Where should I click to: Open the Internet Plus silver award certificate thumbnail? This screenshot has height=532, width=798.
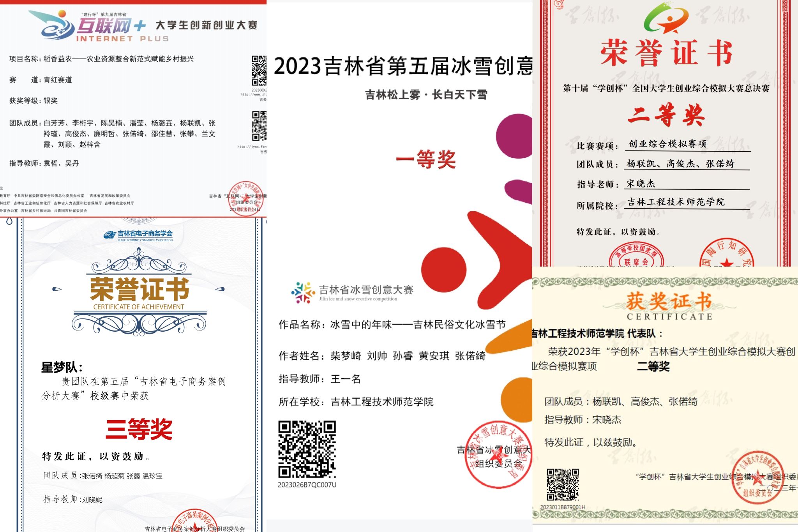coord(133,108)
